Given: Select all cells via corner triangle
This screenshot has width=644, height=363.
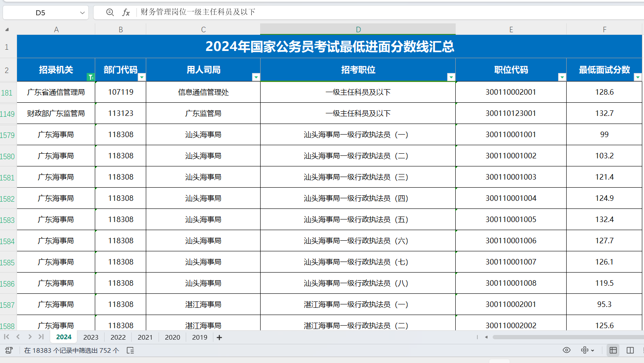Looking at the screenshot, I should point(7,29).
